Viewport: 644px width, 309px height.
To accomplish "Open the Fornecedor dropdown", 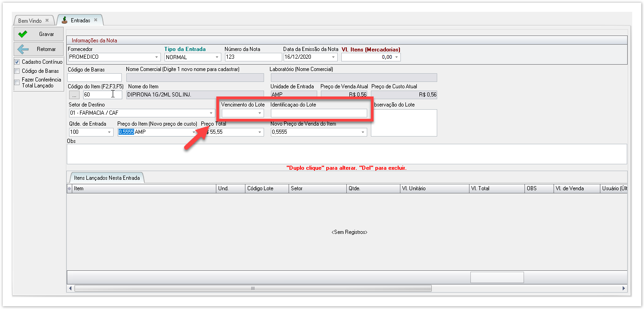I will (x=157, y=57).
